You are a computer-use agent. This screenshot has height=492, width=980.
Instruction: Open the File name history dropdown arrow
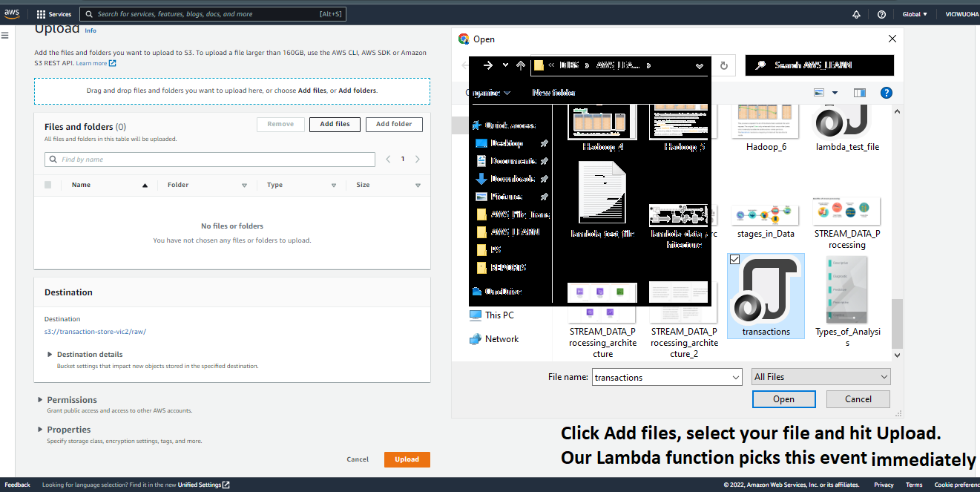point(736,378)
